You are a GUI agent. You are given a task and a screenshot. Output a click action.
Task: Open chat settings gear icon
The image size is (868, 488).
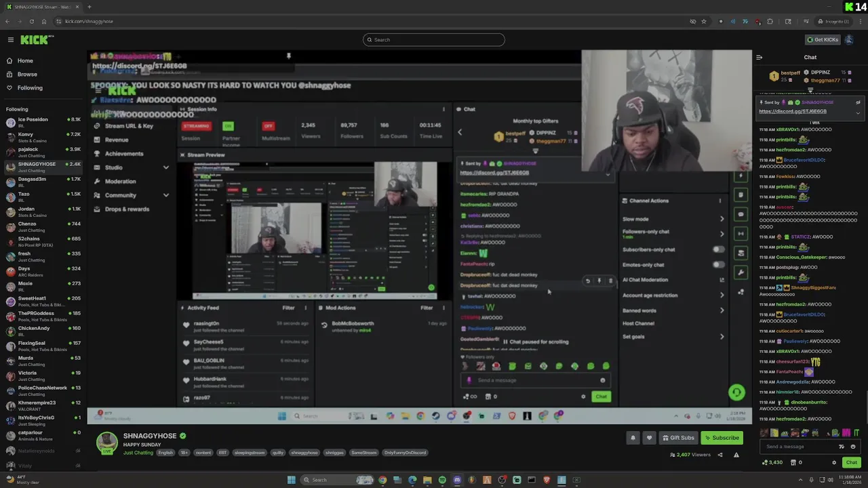(834, 463)
